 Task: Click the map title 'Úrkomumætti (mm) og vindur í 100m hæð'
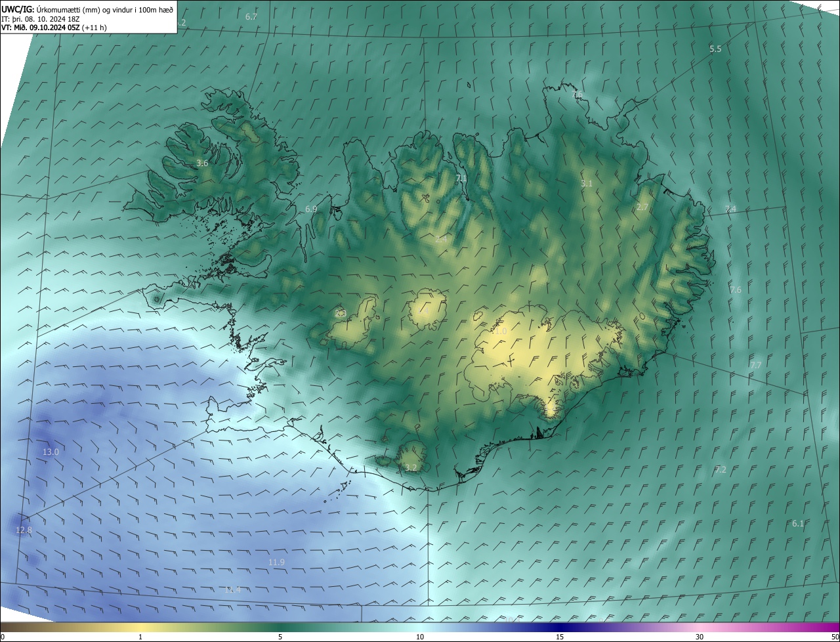[x=105, y=9]
